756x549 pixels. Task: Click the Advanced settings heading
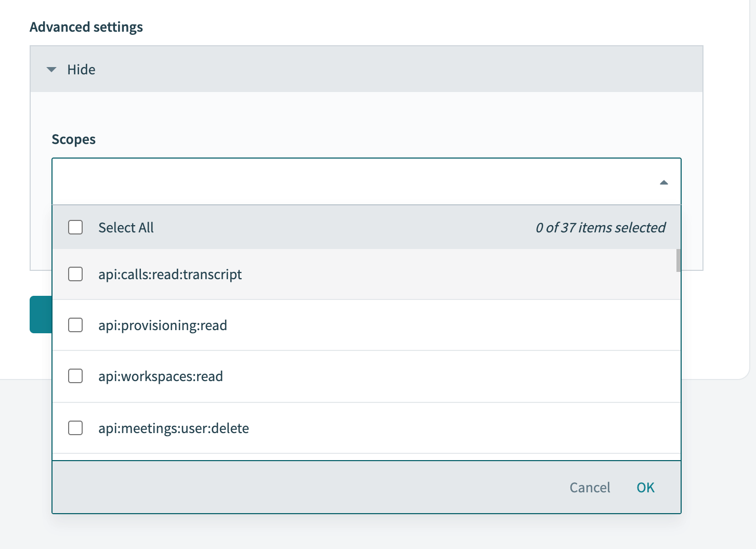pyautogui.click(x=86, y=27)
